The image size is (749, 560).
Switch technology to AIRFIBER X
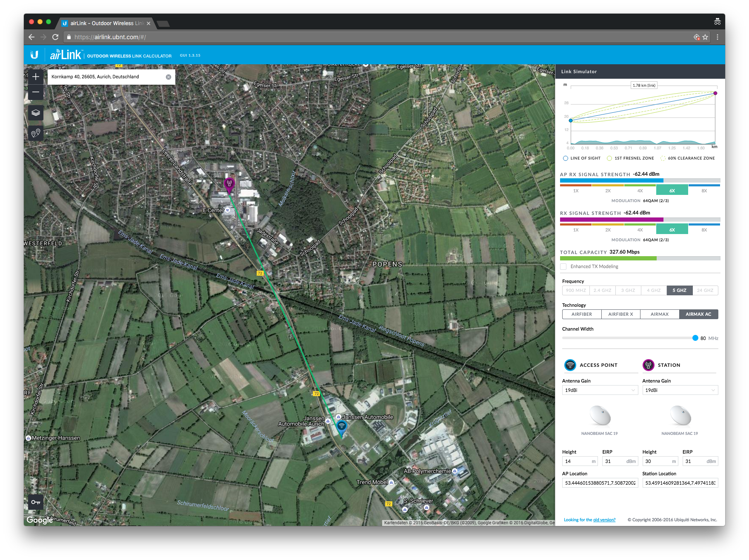click(620, 314)
